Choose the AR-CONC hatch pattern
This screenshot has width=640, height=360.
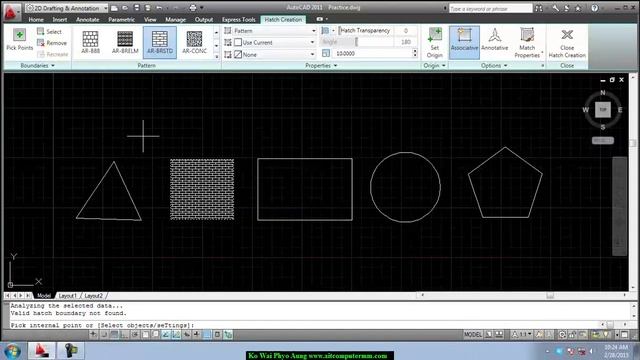194,42
